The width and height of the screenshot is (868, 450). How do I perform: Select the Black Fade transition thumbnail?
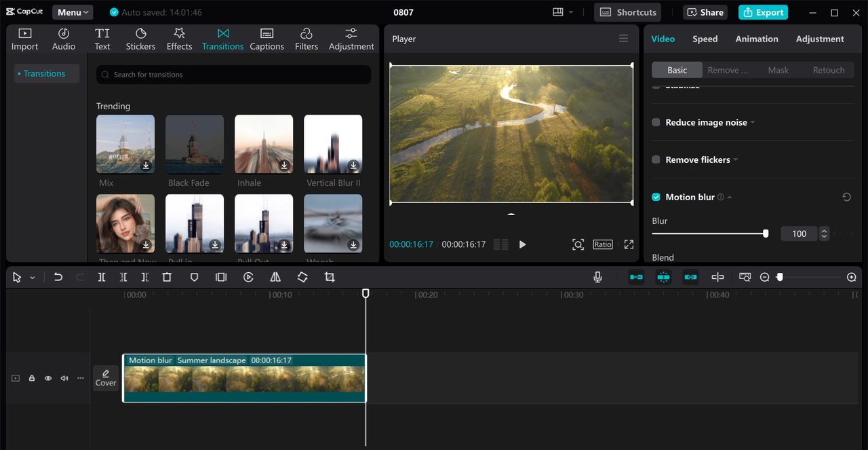tap(195, 144)
